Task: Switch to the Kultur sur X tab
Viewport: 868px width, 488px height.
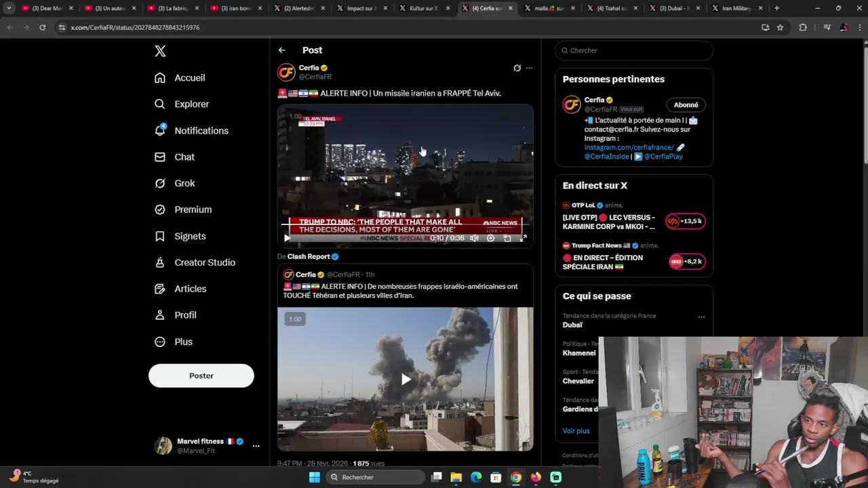Action: 425,8
